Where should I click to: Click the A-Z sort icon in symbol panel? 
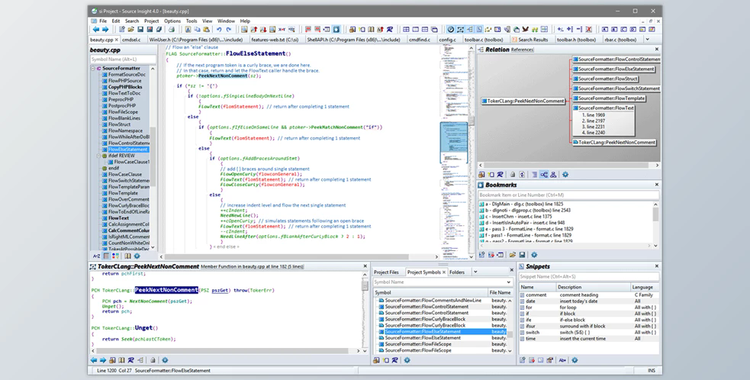point(97,256)
